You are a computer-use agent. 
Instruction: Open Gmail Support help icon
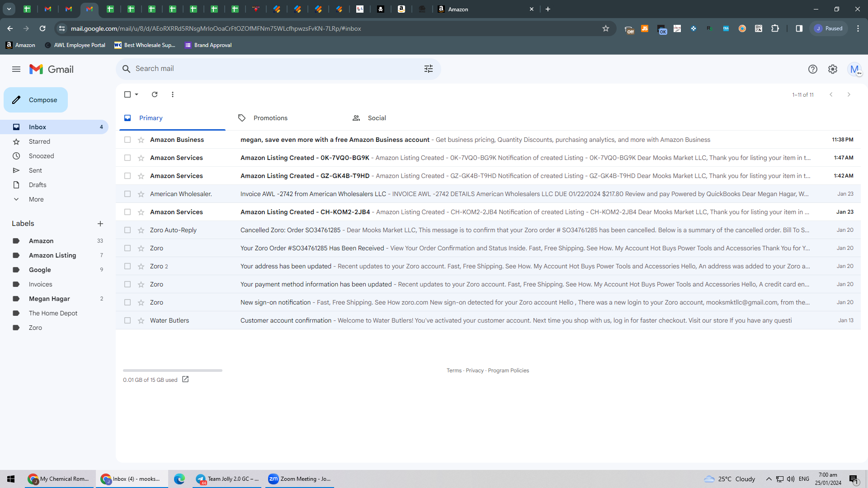(x=813, y=69)
